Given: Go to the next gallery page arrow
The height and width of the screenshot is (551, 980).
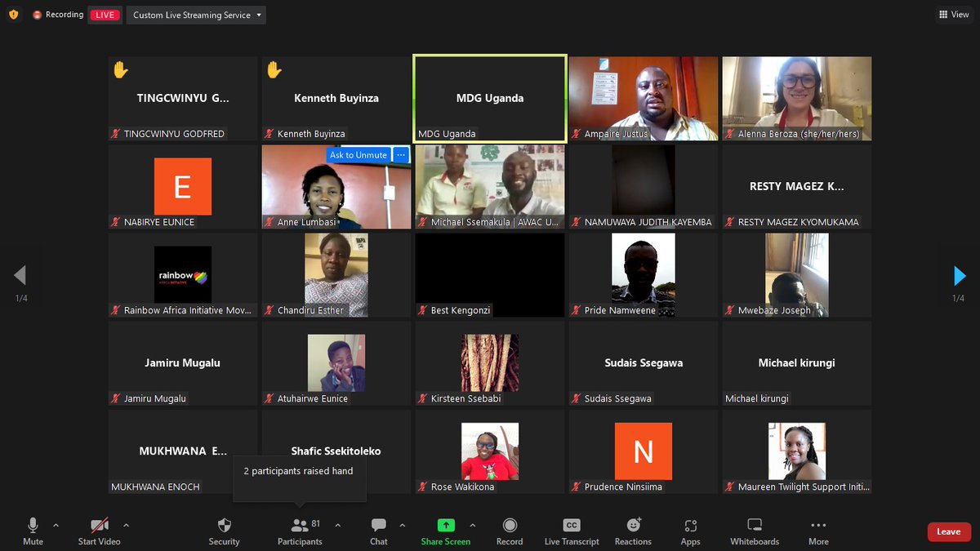Looking at the screenshot, I should pos(960,276).
